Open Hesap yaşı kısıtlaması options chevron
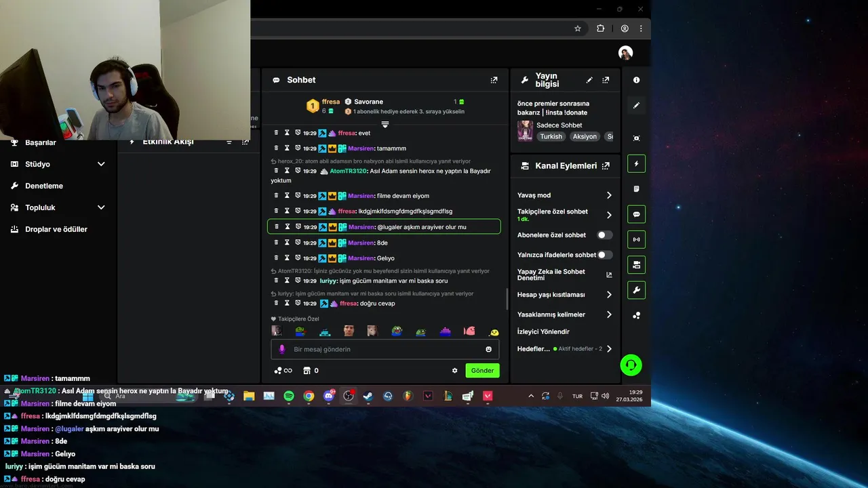 (x=609, y=295)
